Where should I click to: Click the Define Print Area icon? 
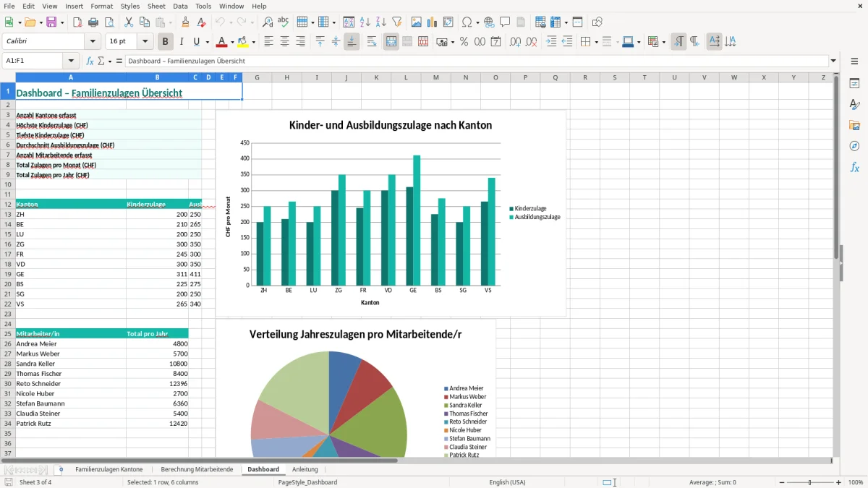(x=540, y=22)
